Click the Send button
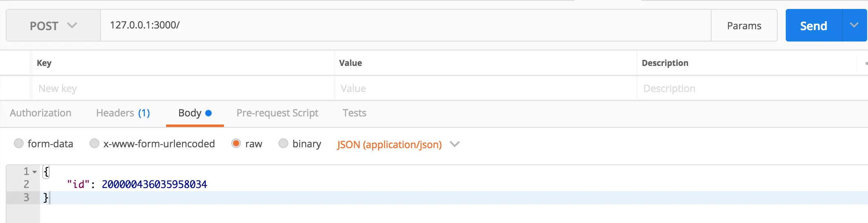 [x=813, y=26]
